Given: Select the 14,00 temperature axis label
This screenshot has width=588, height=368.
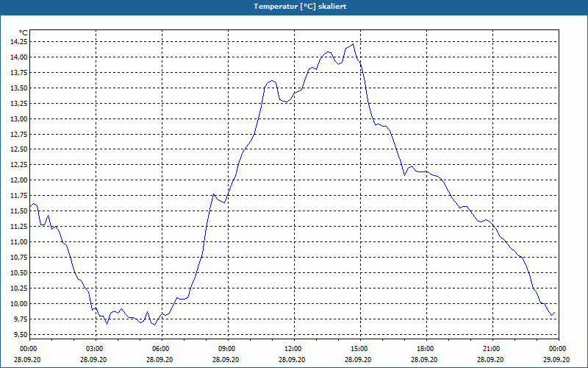Looking at the screenshot, I should (x=19, y=57).
